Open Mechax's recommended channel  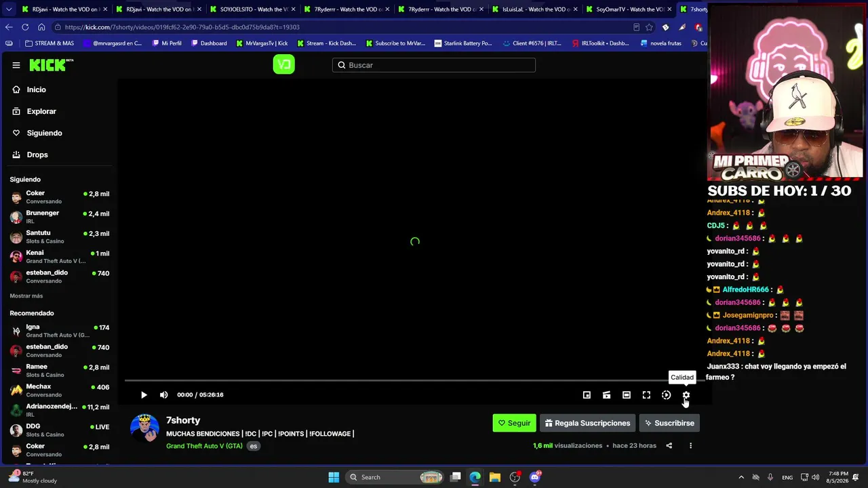60,390
